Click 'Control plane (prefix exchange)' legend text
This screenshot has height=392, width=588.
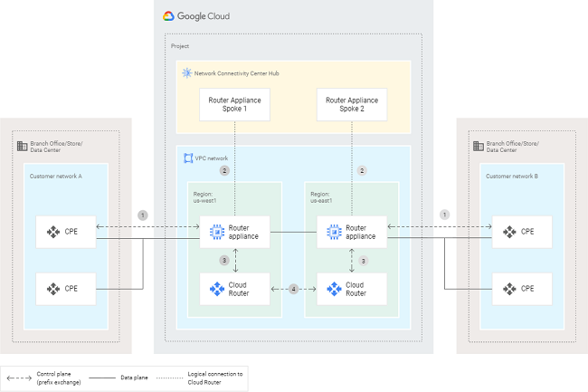[x=59, y=378]
